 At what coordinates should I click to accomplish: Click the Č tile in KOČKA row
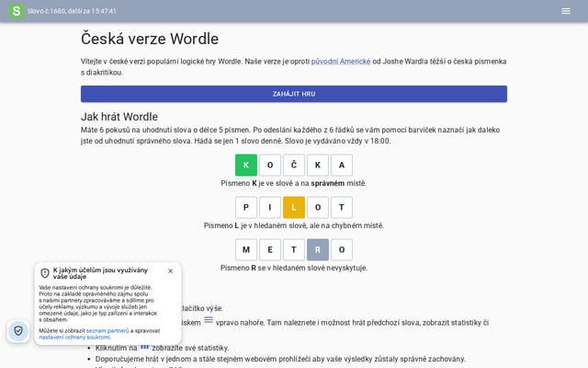point(294,165)
